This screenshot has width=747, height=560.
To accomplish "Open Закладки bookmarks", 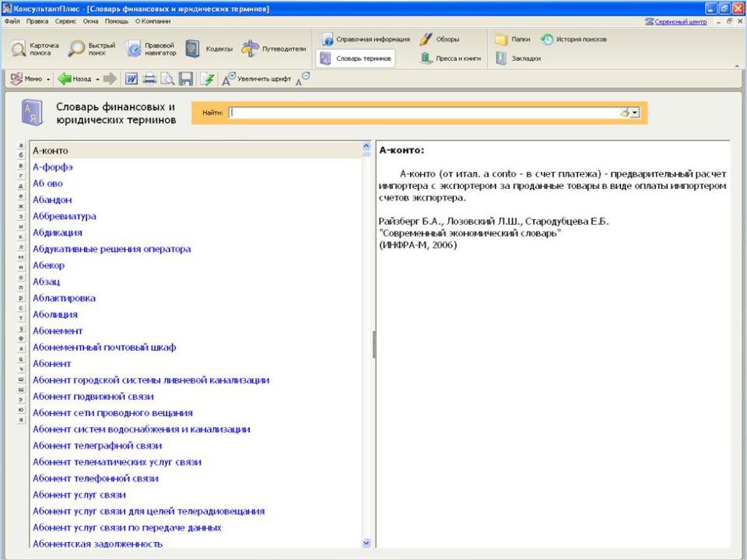I will coord(518,58).
